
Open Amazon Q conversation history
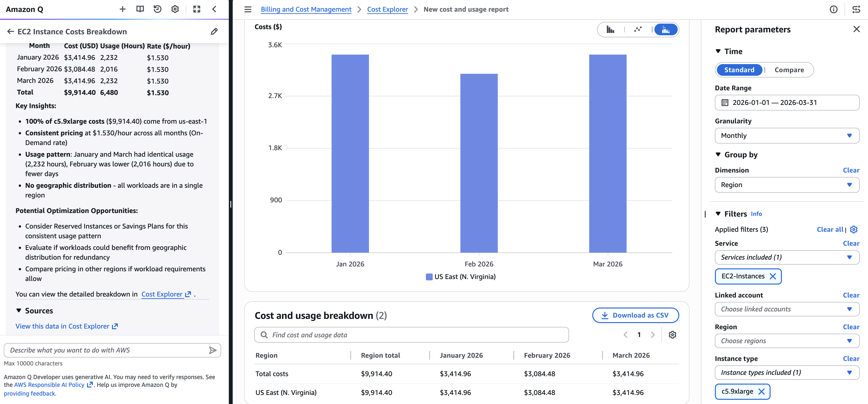click(x=157, y=9)
